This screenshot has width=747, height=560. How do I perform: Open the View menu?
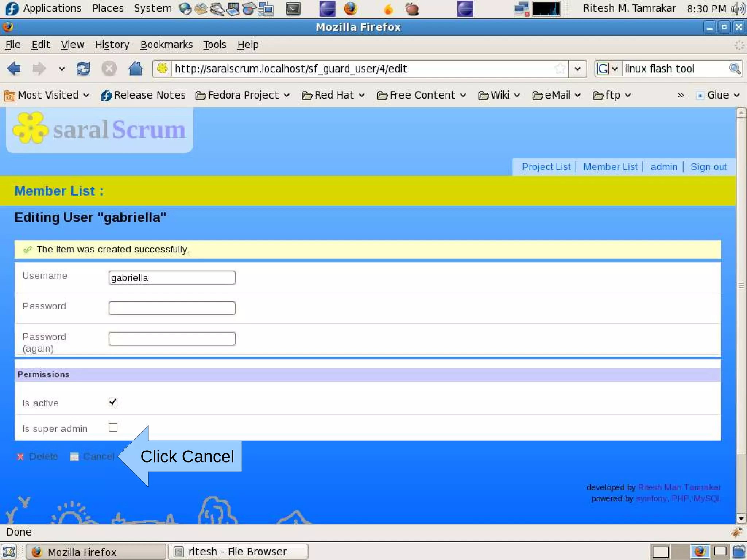(x=73, y=45)
